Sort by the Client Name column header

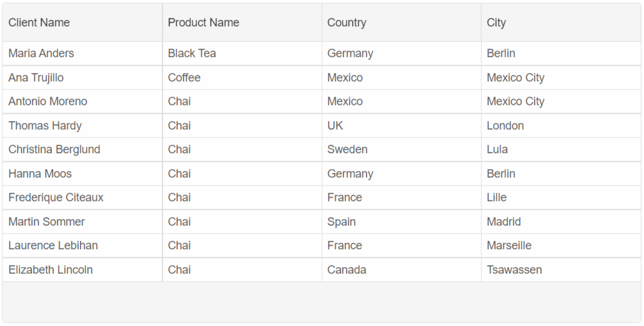click(x=39, y=22)
